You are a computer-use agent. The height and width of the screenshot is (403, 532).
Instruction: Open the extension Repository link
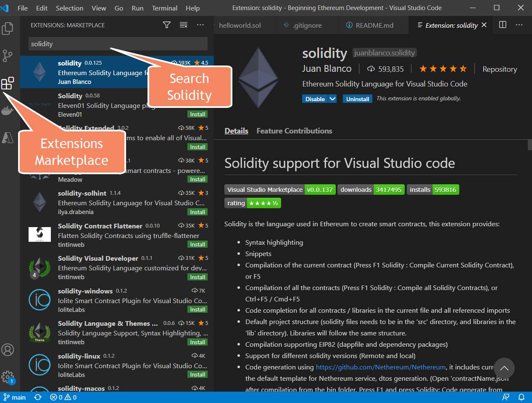coord(500,69)
